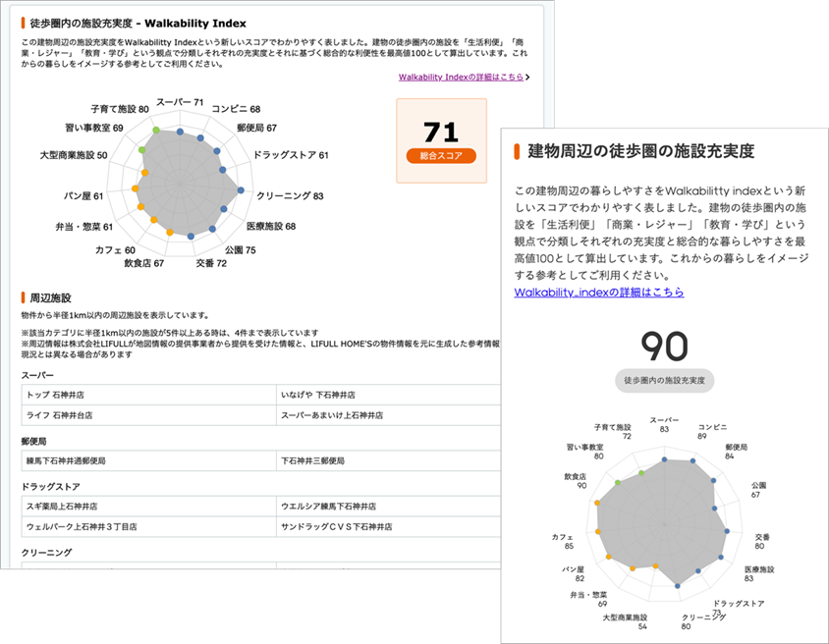Click the 郵便局 category heading above the table
829x644 pixels.
33,442
